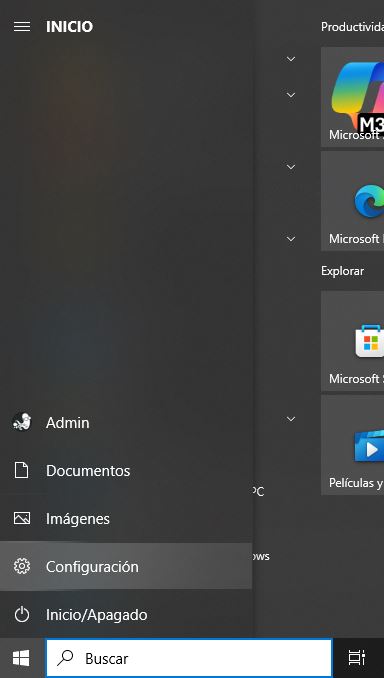Select the Productividad group header

point(352,27)
